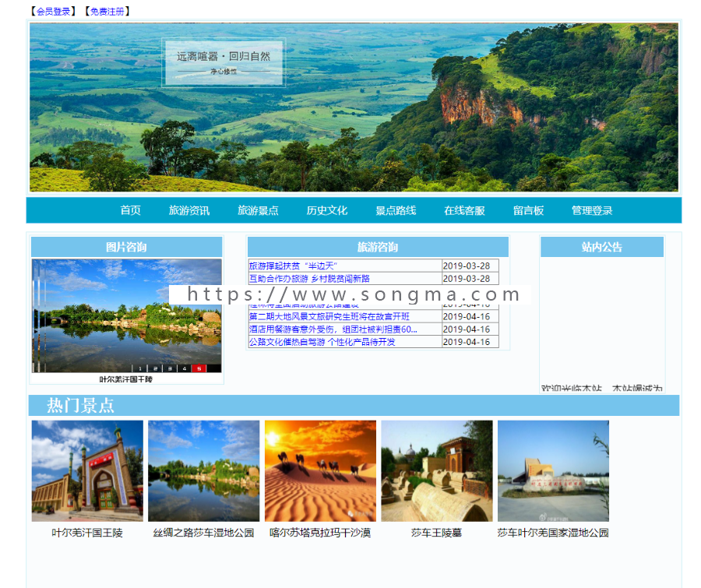
Task: Open the 旅游资讯 menu item
Action: click(x=189, y=210)
